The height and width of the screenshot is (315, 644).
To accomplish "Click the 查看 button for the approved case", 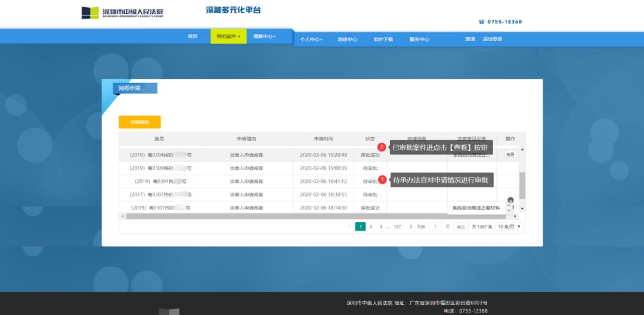I will click(x=510, y=155).
